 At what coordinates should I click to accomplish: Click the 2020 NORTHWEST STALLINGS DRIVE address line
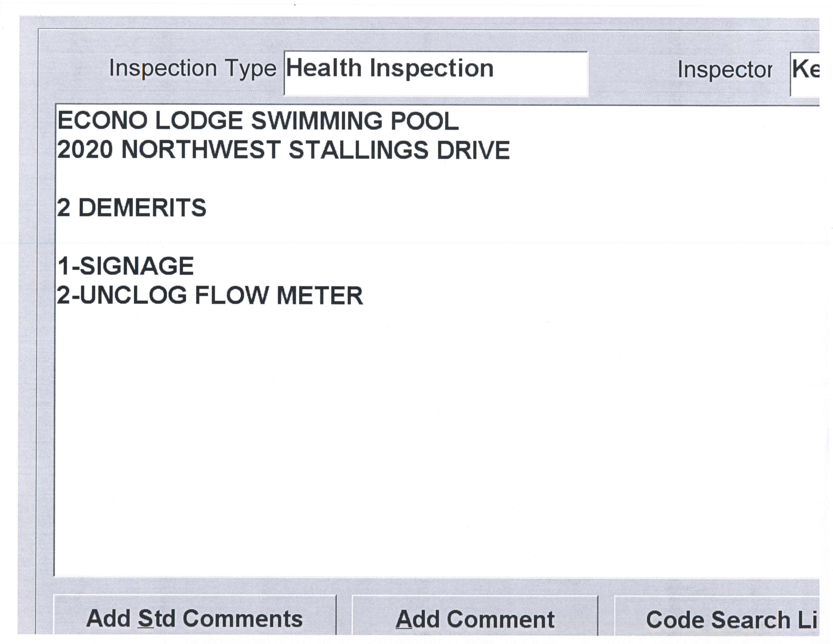click(x=283, y=150)
